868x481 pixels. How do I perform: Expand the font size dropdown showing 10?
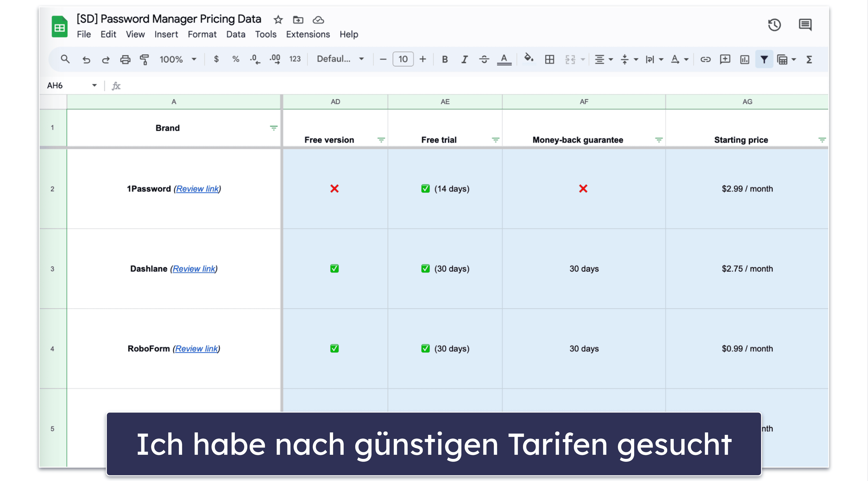[x=403, y=59]
